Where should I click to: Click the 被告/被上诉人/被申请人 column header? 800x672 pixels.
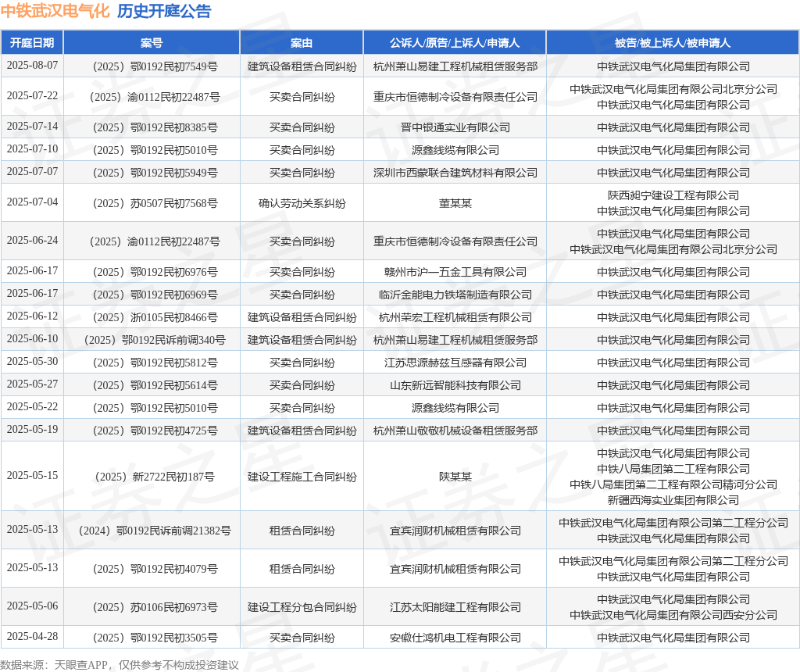(673, 43)
